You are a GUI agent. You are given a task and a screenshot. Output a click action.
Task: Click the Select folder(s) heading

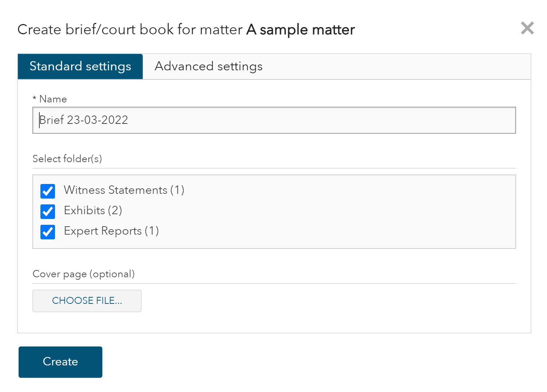point(67,159)
